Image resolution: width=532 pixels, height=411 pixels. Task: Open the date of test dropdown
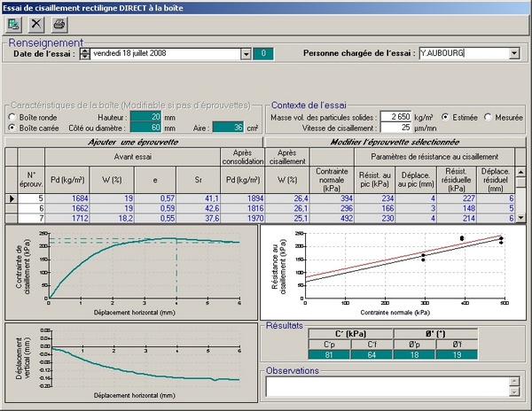tap(246, 54)
